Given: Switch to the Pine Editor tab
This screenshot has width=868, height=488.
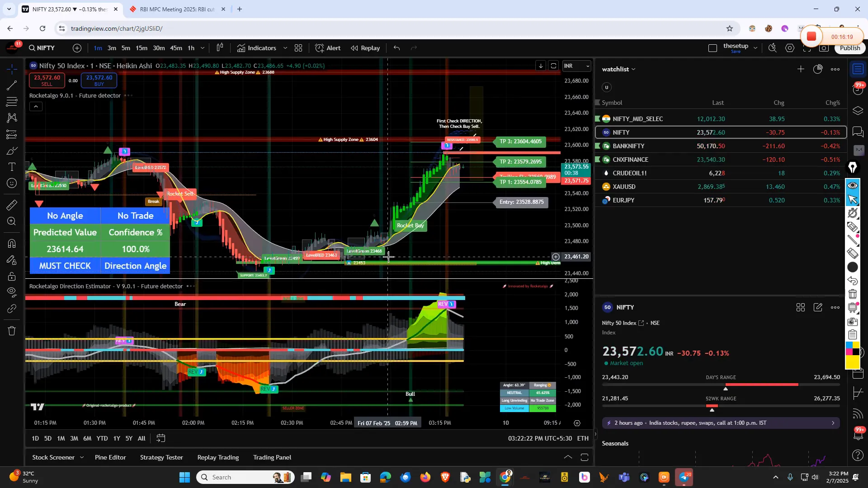Looking at the screenshot, I should [110, 457].
